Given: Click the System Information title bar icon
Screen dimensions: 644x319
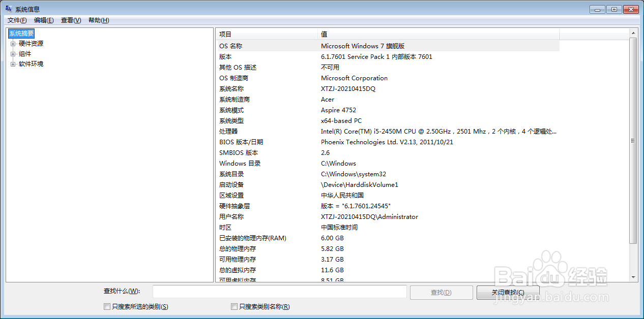Looking at the screenshot, I should [x=9, y=9].
